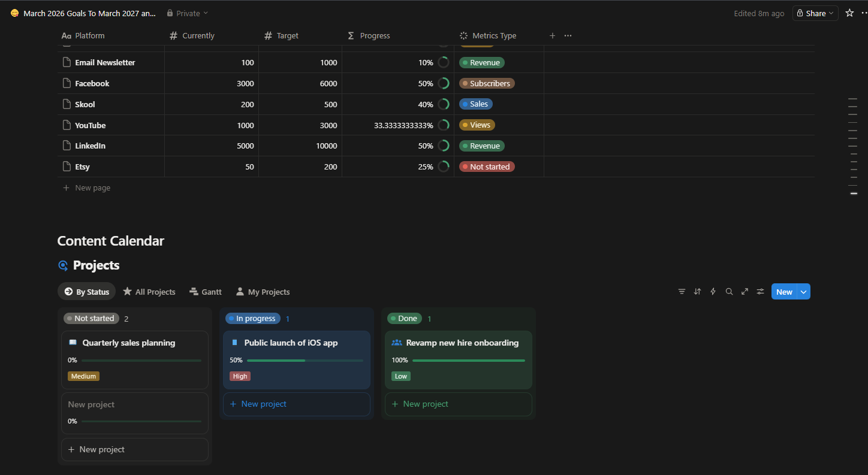Viewport: 868px width, 475px height.
Task: Click the LinkedIn row page icon
Action: tap(67, 146)
